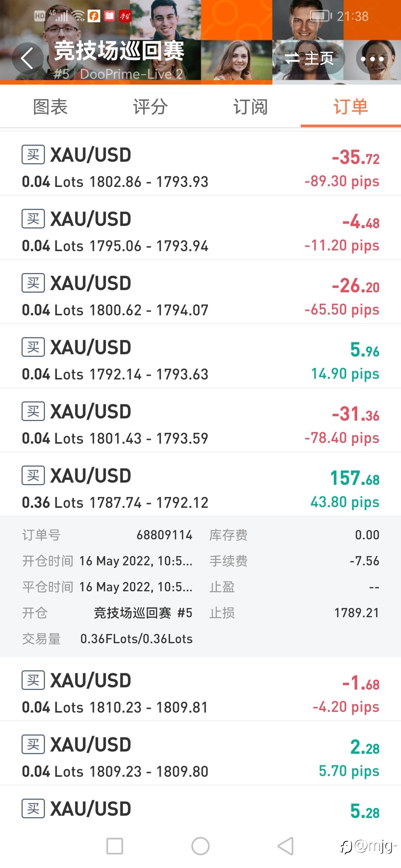Screen dimensions: 401x868
Task: Tap the Android back triangle button
Action: 286,846
